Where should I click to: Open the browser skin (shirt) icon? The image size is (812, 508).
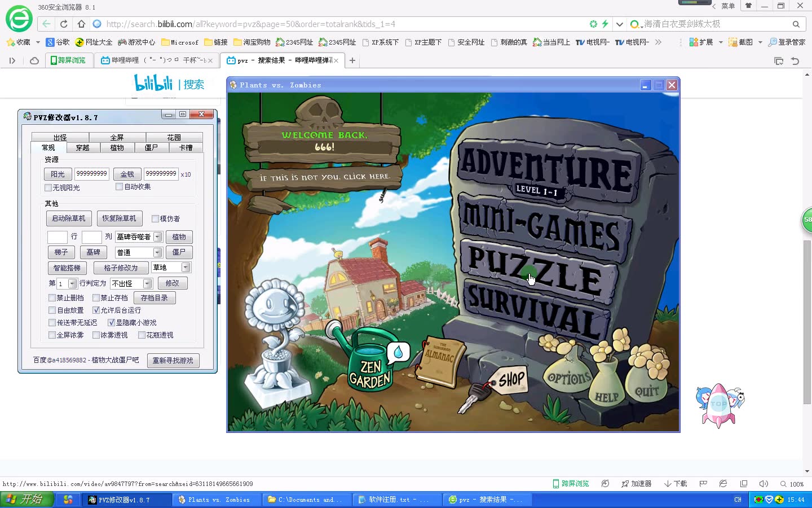point(748,6)
